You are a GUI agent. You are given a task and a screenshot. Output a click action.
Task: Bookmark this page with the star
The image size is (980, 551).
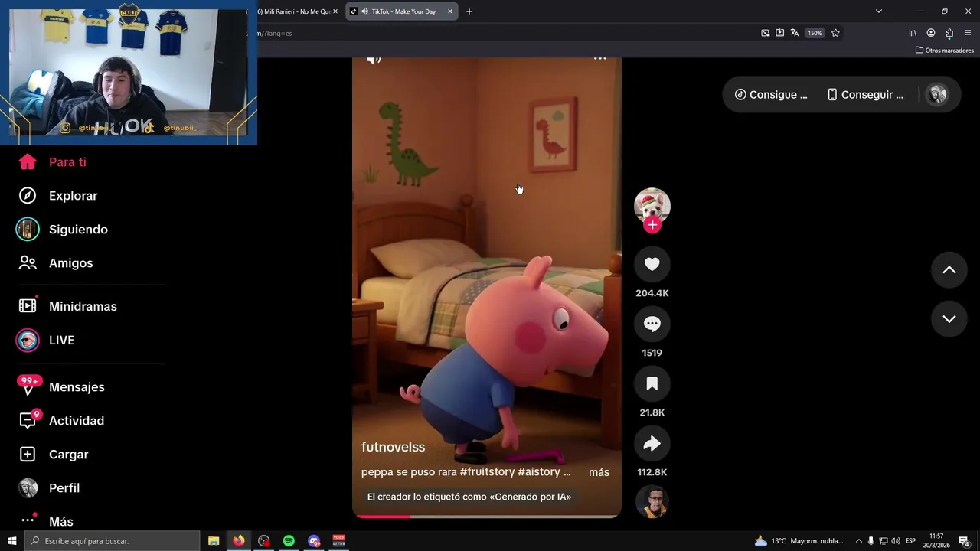(x=835, y=33)
